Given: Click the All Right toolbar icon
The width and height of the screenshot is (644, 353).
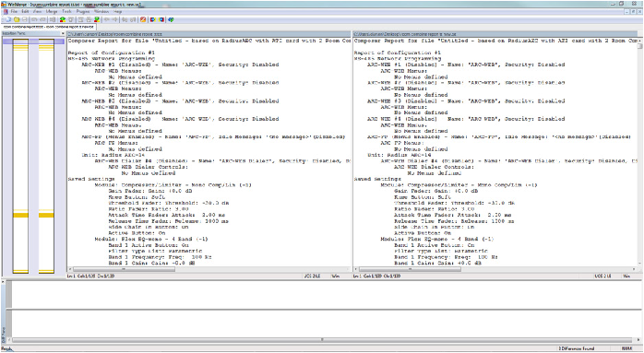Looking at the screenshot, I should (x=153, y=19).
